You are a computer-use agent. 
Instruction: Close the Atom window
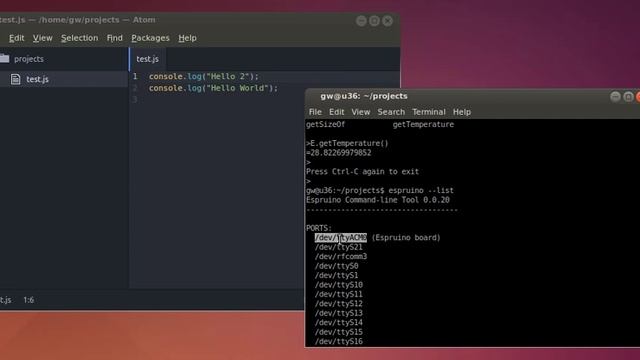(387, 21)
